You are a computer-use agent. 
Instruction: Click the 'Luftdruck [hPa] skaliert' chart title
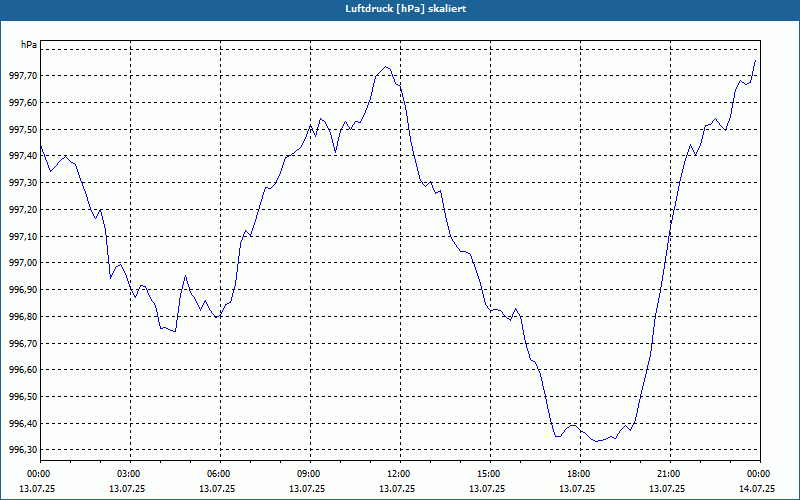[405, 9]
